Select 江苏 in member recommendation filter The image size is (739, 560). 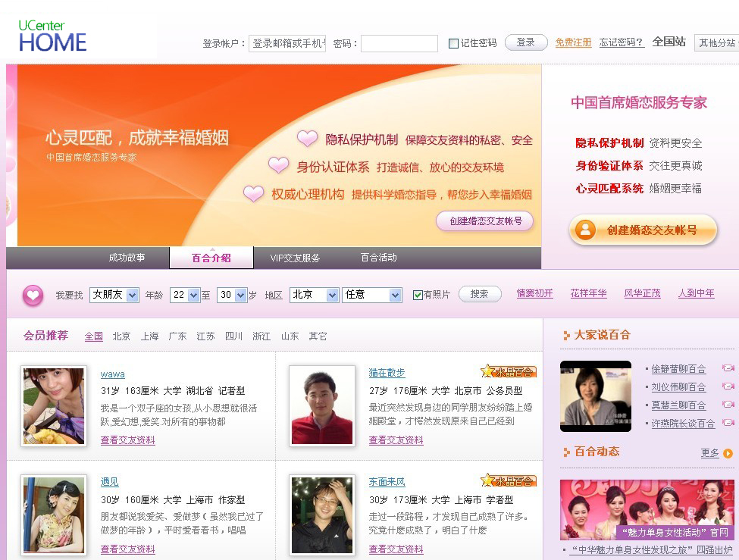[x=205, y=336]
